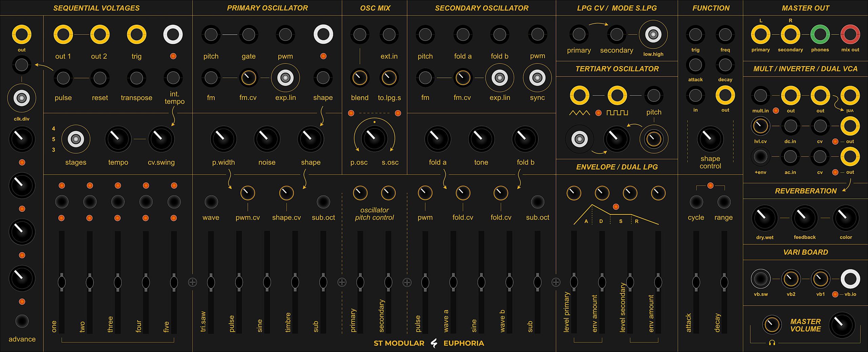Toggle the Primary Oscillator exp.lin switch
The width and height of the screenshot is (868, 352).
click(x=285, y=78)
